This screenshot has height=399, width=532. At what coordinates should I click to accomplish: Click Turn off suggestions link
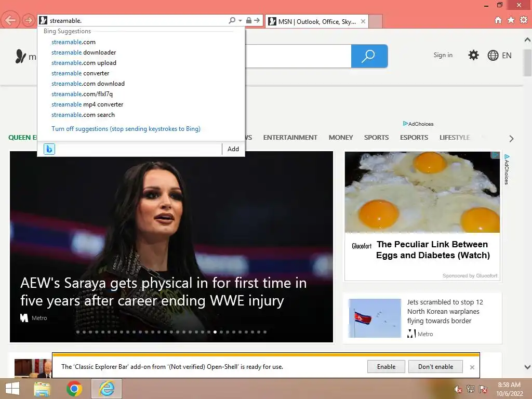(126, 129)
